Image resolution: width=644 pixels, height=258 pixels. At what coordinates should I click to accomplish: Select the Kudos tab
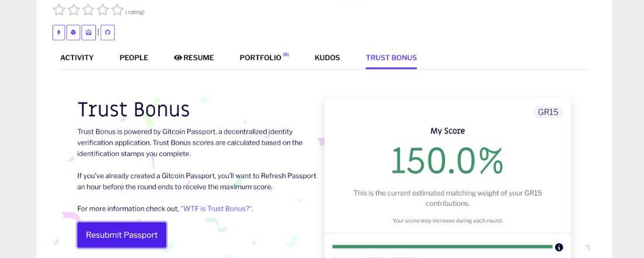coord(327,57)
